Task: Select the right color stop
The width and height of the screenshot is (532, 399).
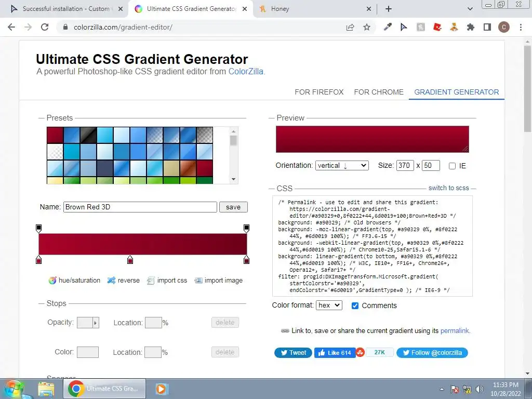Action: coord(247,260)
